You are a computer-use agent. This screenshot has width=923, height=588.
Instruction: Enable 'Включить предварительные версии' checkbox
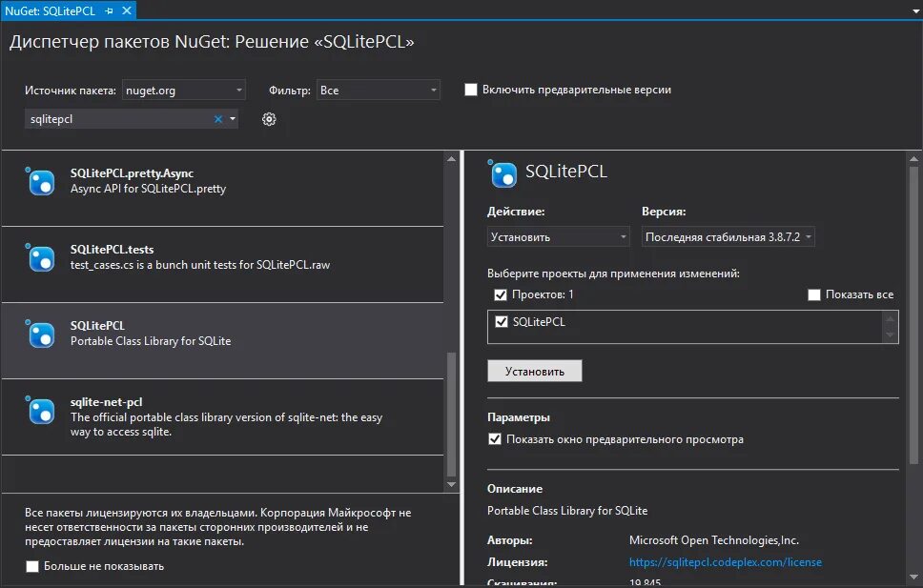pyautogui.click(x=471, y=90)
